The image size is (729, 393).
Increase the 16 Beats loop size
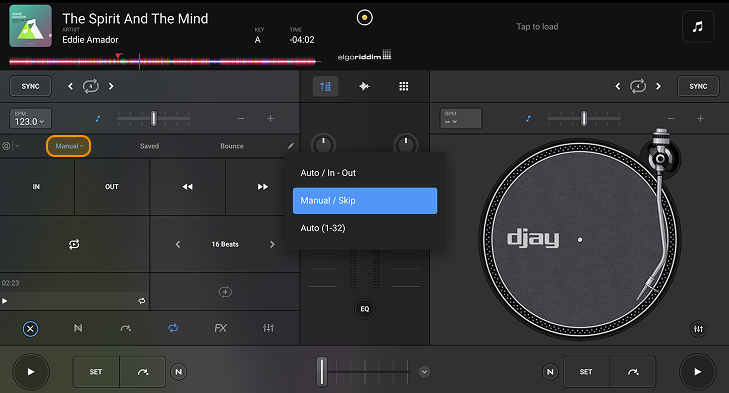point(272,244)
